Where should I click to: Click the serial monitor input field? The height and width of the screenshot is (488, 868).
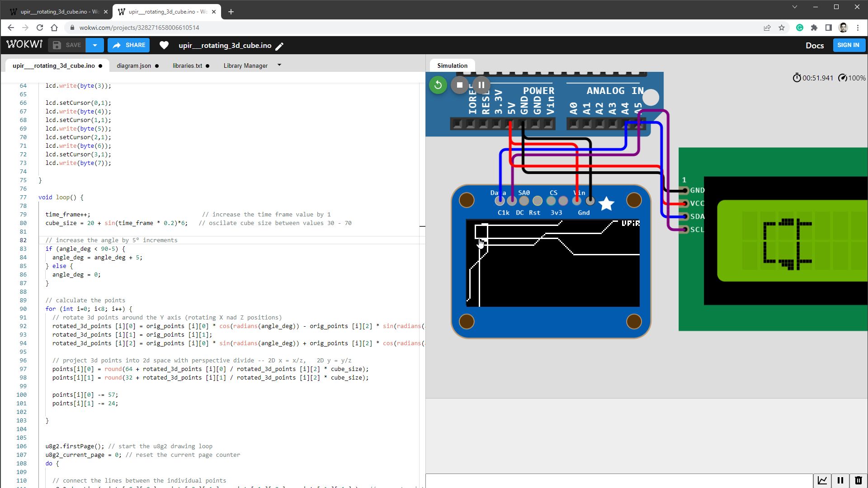[x=619, y=480]
